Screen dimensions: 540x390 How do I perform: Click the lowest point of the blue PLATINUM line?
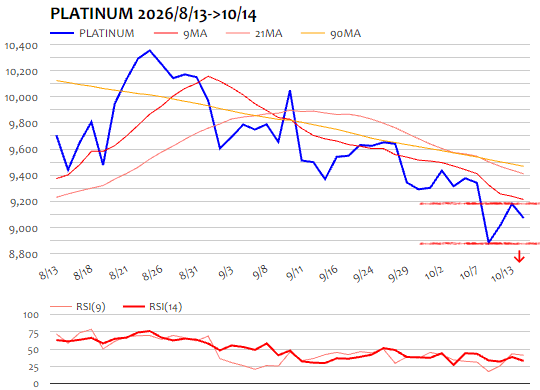click(488, 243)
